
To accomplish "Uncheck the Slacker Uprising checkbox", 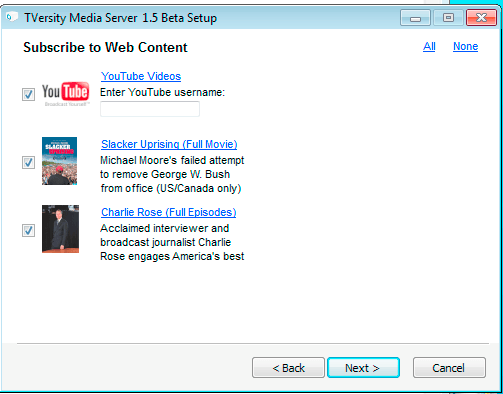I will click(28, 162).
